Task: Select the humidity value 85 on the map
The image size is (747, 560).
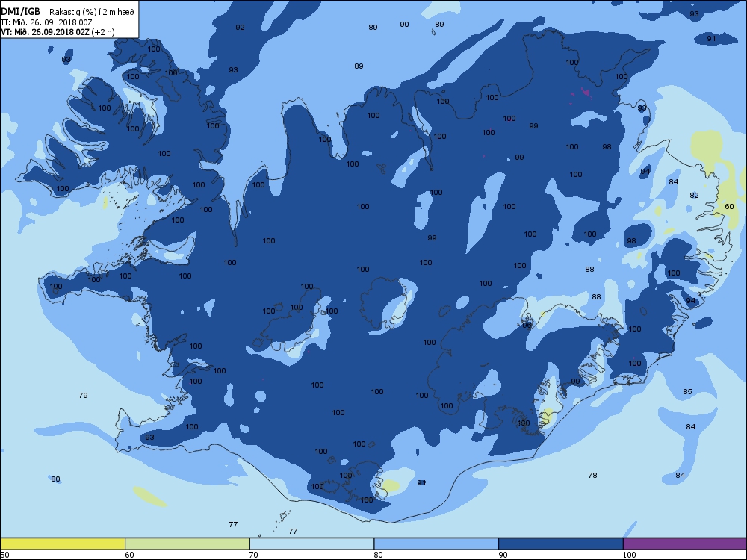Action: (687, 391)
